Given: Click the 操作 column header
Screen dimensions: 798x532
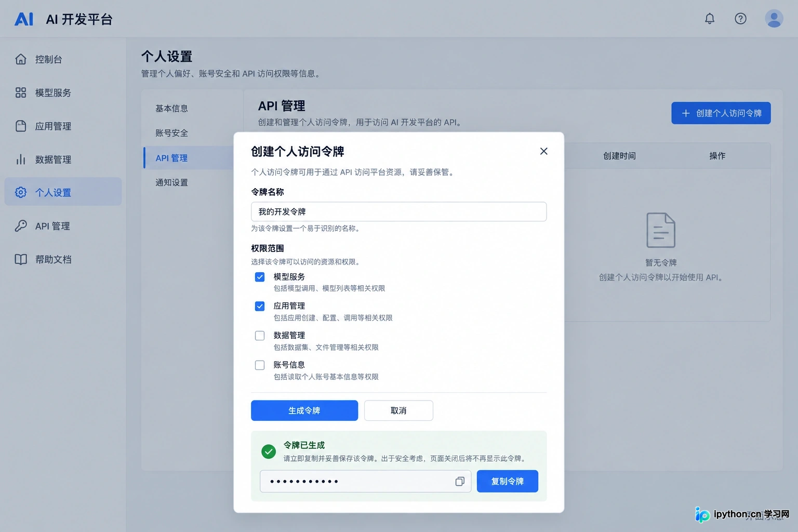Looking at the screenshot, I should 717,156.
